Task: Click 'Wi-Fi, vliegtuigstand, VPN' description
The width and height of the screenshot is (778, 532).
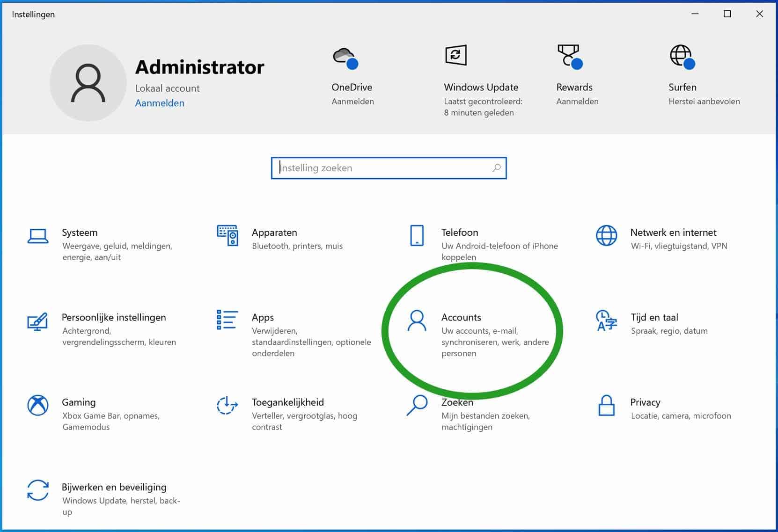Action: [679, 246]
